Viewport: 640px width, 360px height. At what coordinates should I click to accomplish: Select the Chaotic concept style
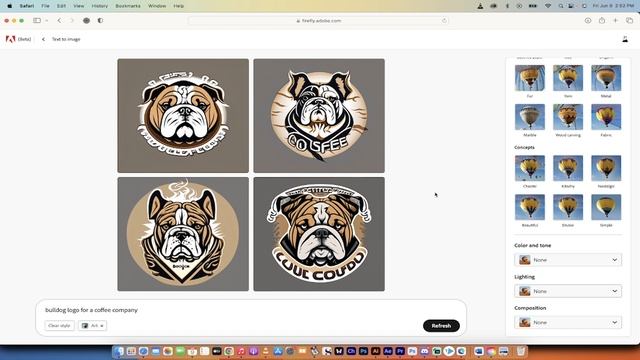[x=530, y=168]
